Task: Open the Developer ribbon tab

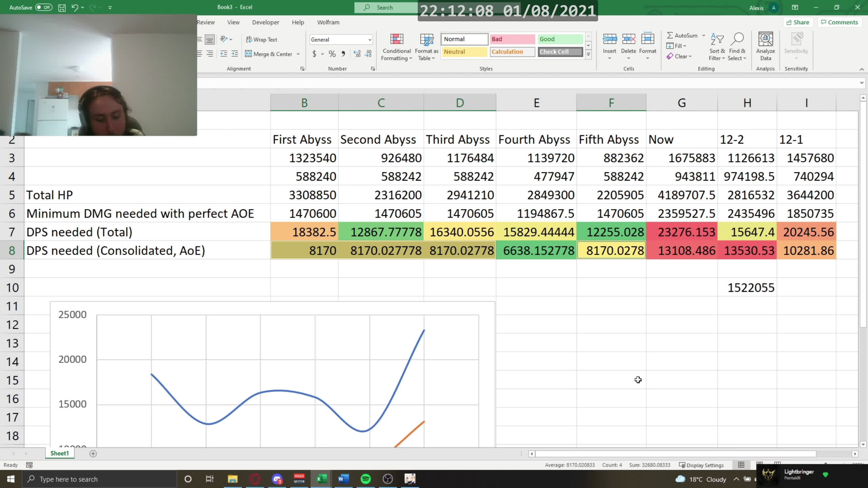Action: [x=265, y=22]
